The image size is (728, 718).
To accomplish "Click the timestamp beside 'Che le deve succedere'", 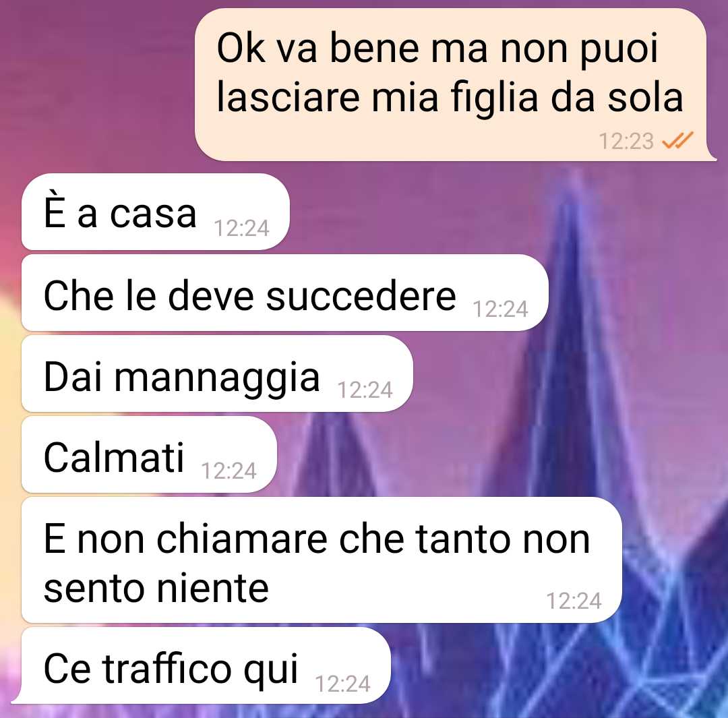I will 500,309.
